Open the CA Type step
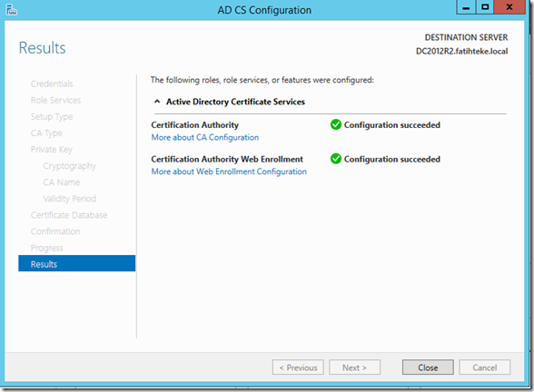 coord(46,133)
